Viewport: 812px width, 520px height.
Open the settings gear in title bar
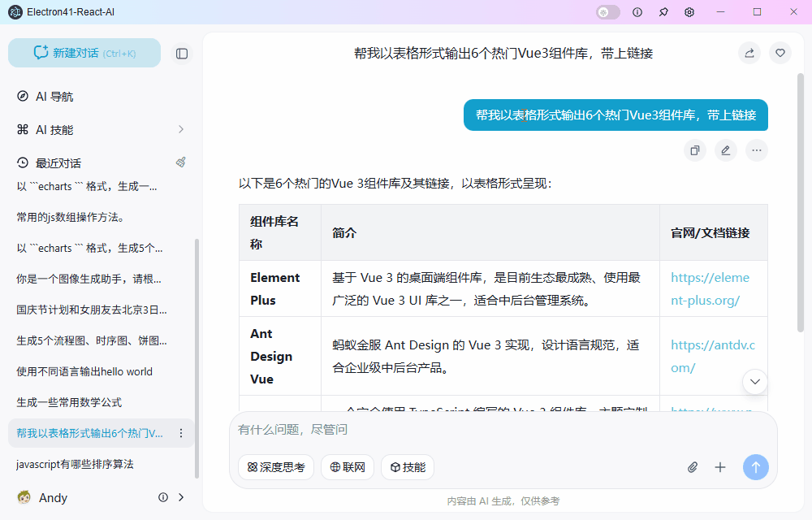[689, 12]
